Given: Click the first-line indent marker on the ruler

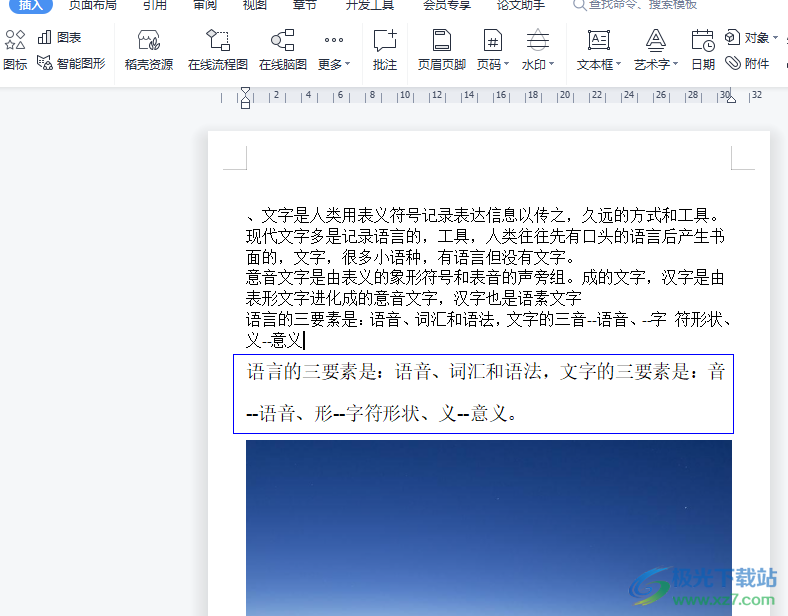Looking at the screenshot, I should click(x=245, y=91).
